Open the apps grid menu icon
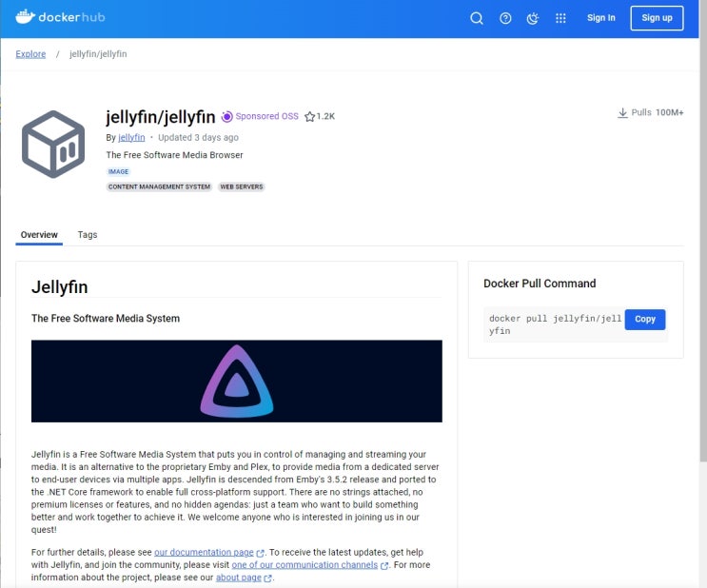 560,18
